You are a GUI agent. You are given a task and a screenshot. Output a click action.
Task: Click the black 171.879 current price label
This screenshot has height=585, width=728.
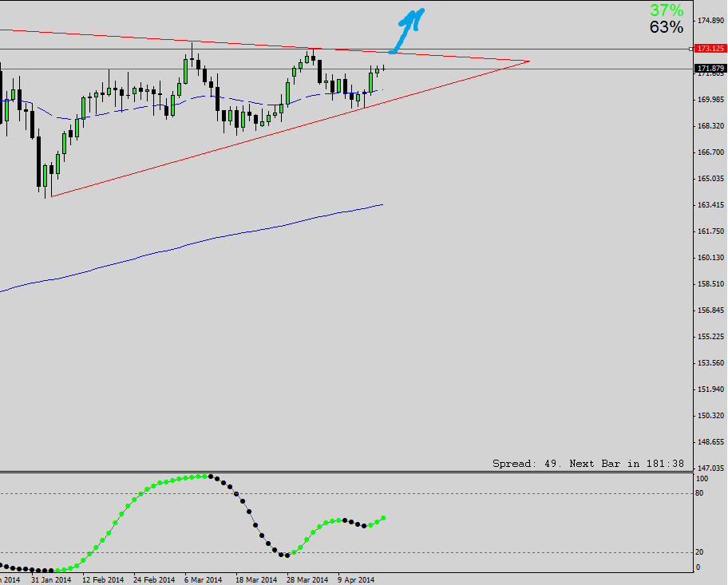click(710, 69)
